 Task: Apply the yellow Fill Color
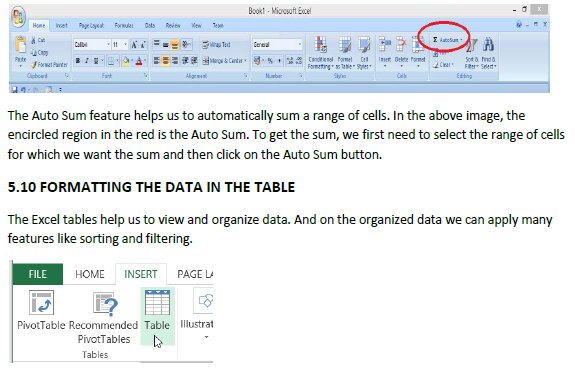tap(126, 61)
